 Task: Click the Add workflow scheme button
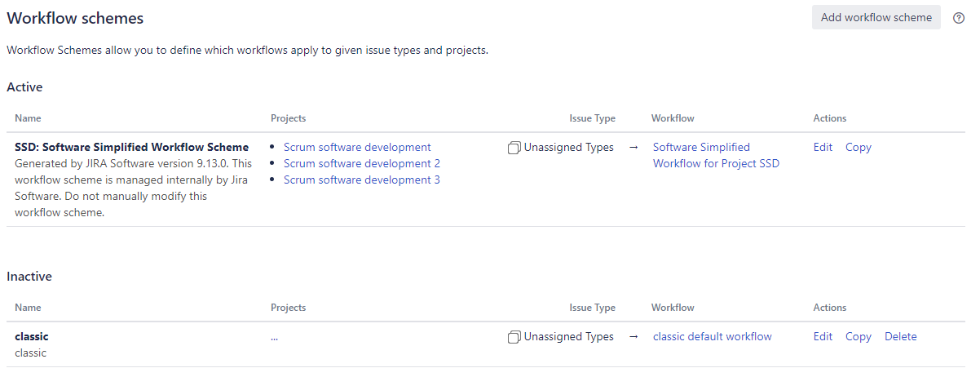point(876,17)
